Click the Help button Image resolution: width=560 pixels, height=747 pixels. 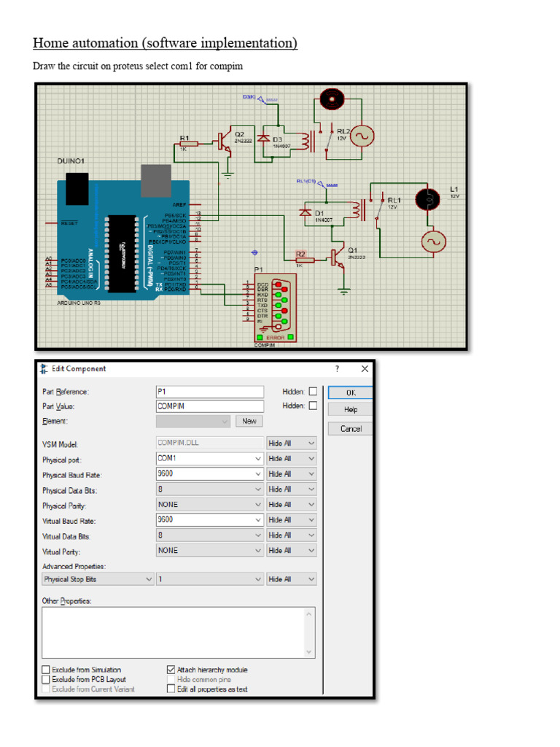[351, 410]
